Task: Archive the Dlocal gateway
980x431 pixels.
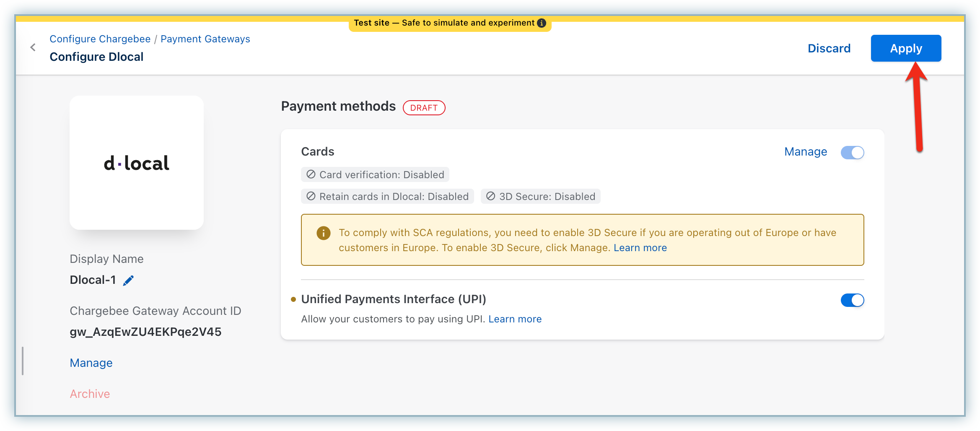Action: (90, 394)
